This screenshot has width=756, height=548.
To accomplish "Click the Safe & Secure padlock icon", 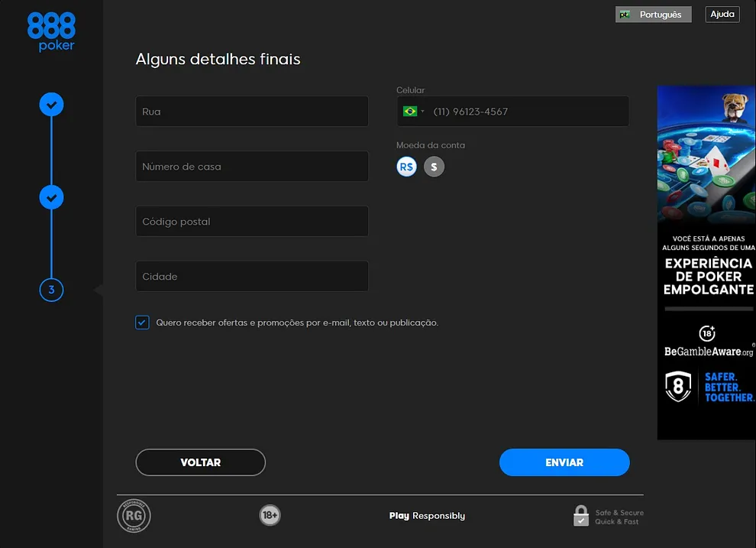I will click(x=581, y=516).
